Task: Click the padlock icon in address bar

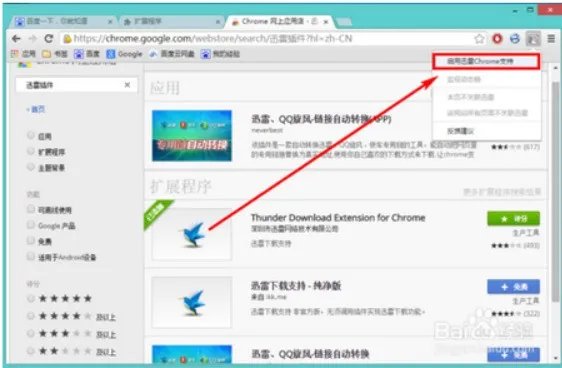Action: [x=67, y=38]
